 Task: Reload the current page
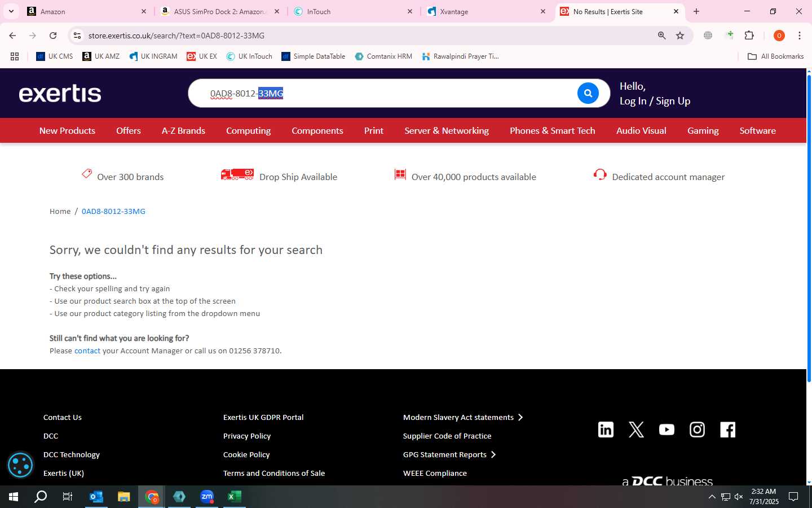tap(53, 36)
